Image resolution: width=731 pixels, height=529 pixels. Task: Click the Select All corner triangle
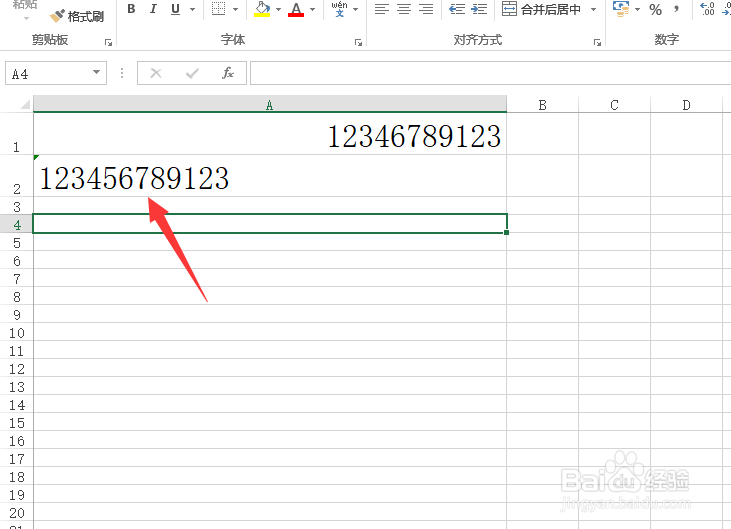point(25,103)
